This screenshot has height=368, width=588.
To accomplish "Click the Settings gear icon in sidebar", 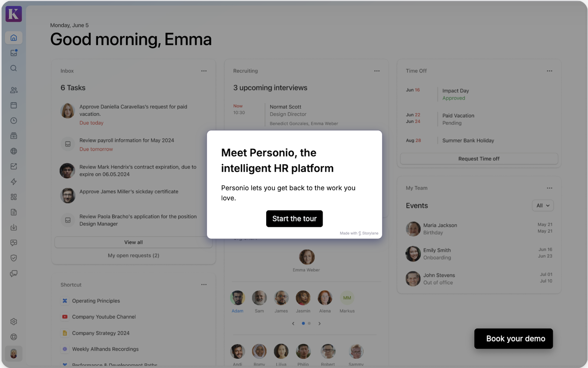I will pyautogui.click(x=14, y=321).
